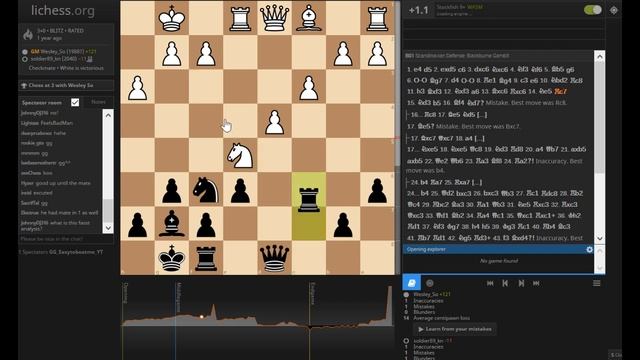Viewport: 640px width, 360px height.
Task: Open engine settings target icon
Action: pyautogui.click(x=613, y=10)
